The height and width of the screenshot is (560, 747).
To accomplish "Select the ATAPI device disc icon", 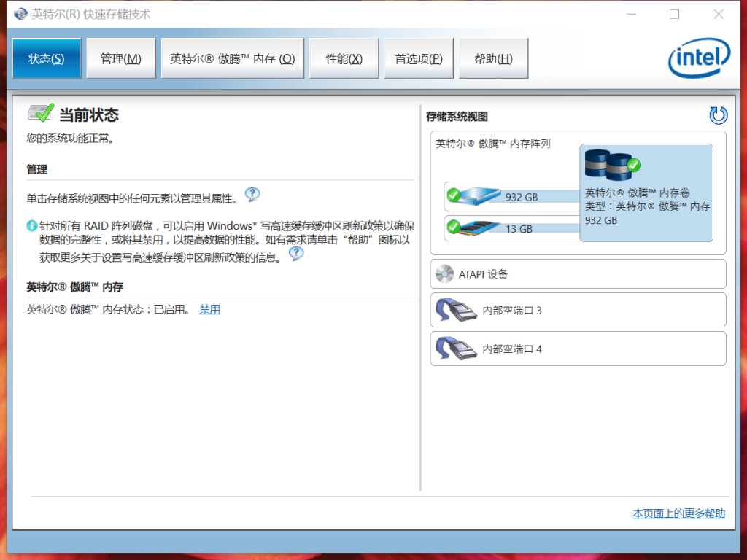I will pyautogui.click(x=444, y=274).
